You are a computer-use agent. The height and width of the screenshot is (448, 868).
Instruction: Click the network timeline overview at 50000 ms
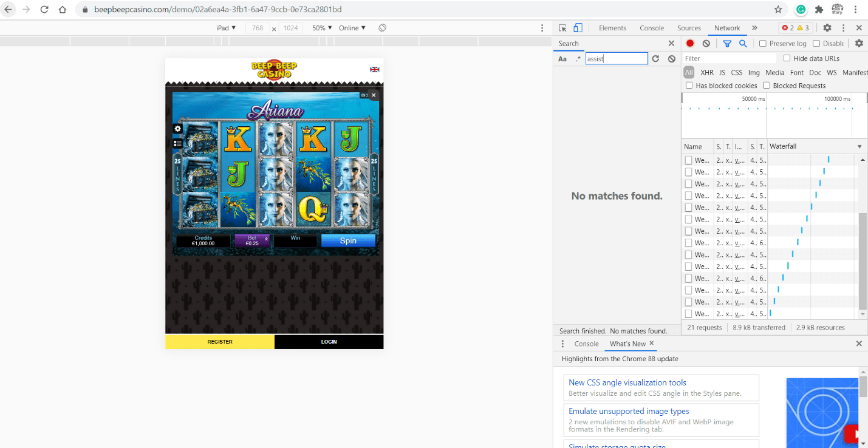tap(753, 98)
